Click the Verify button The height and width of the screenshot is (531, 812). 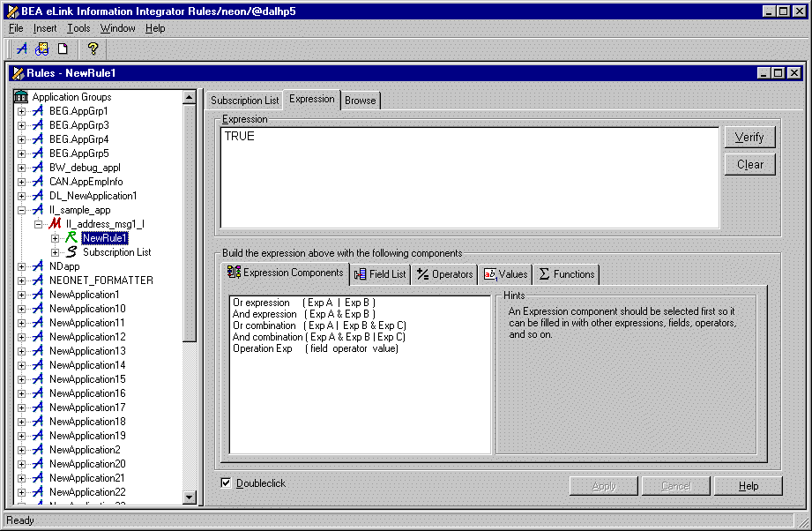coord(749,138)
